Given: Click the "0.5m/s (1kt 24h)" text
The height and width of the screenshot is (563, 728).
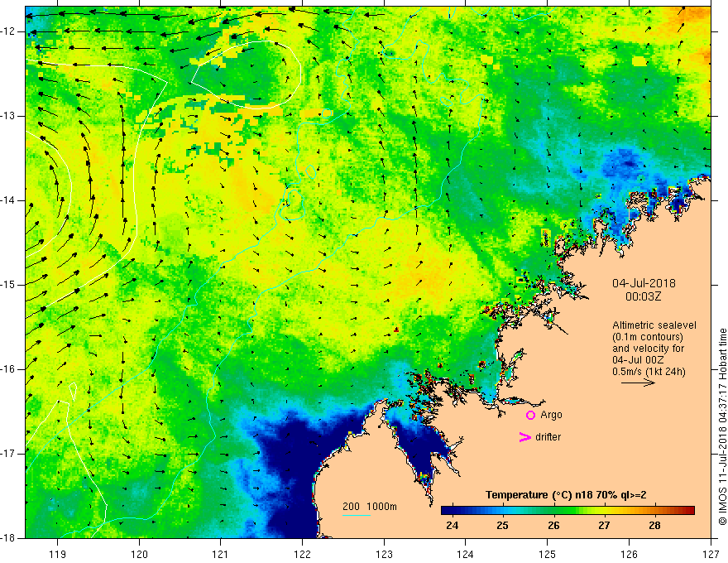Looking at the screenshot, I should [x=649, y=372].
